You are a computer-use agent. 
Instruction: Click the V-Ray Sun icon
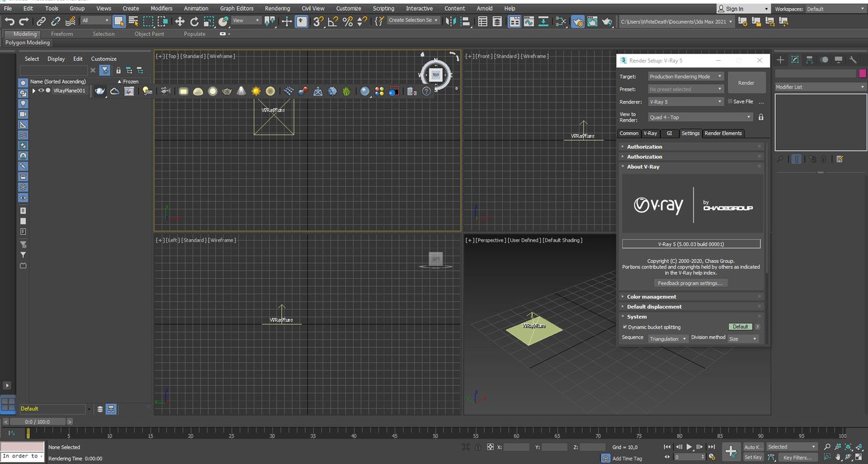tap(256, 91)
